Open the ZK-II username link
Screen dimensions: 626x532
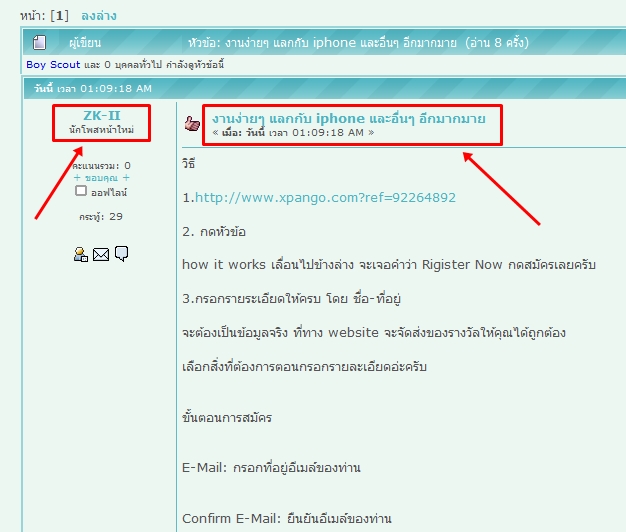101,116
